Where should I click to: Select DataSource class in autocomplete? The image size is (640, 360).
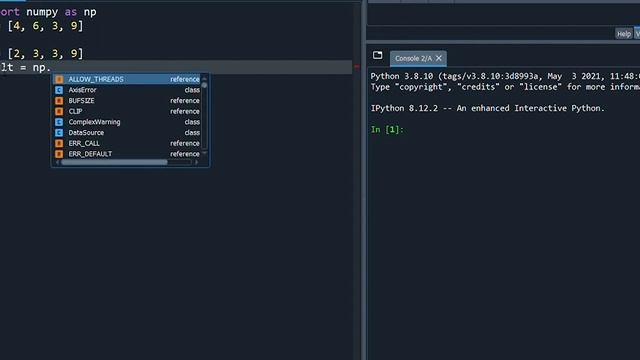[x=127, y=132]
